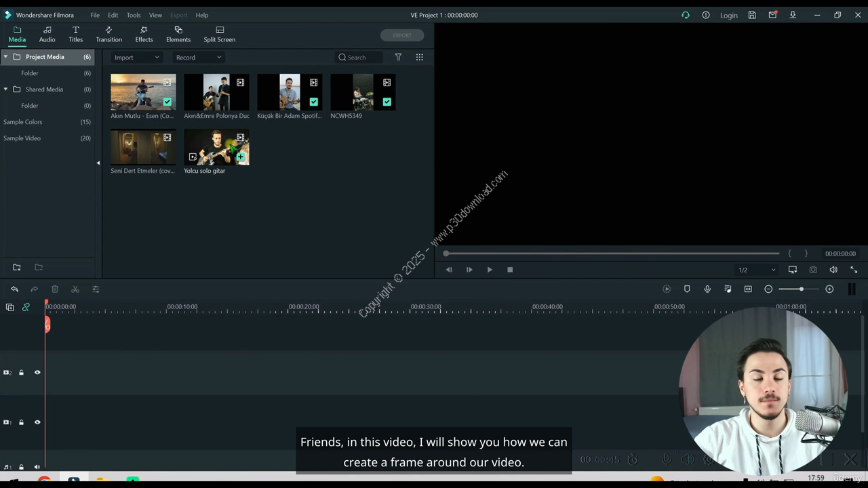Screen dimensions: 868x488
Task: Click the undo icon in timeline toolbar
Action: (x=14, y=289)
